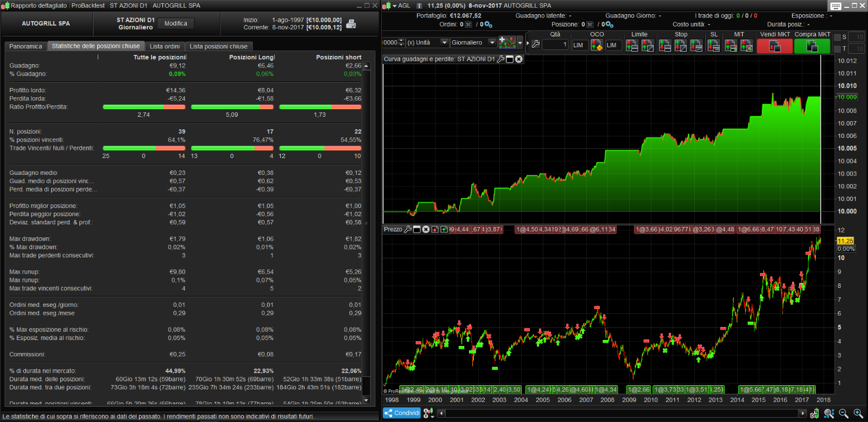The image size is (868, 422).
Task: Open the info icon next to AGL
Action: [x=419, y=5]
